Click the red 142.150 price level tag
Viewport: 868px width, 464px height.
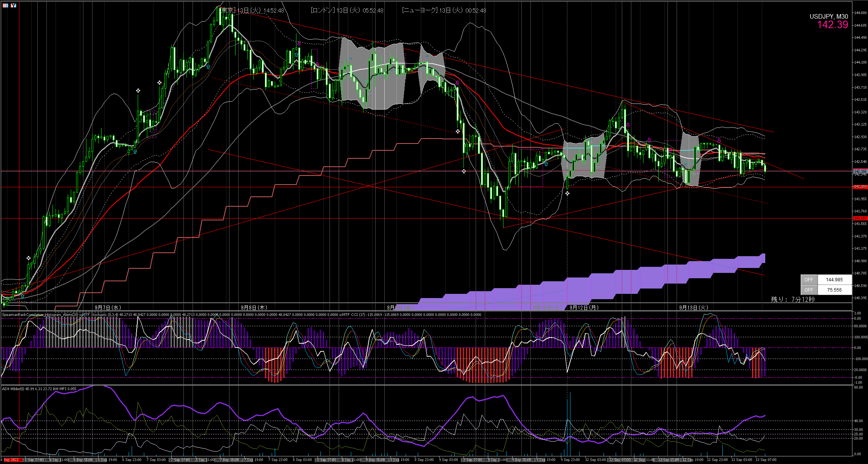pyautogui.click(x=860, y=187)
